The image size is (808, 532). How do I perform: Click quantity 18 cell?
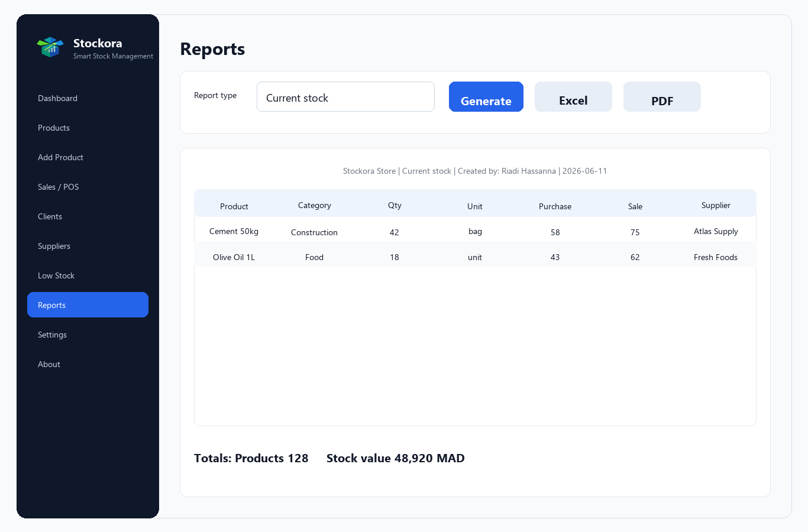coord(395,257)
